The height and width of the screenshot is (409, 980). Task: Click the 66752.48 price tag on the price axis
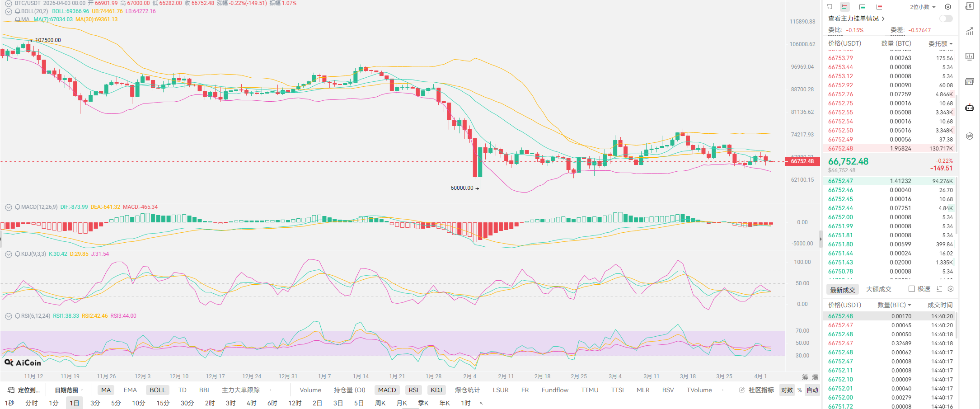[x=802, y=161]
